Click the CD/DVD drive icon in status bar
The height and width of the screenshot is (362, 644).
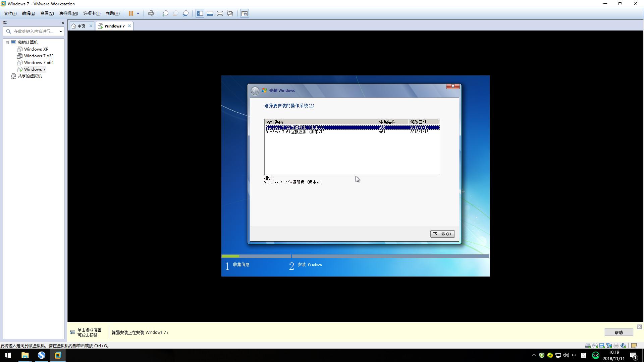point(595,346)
